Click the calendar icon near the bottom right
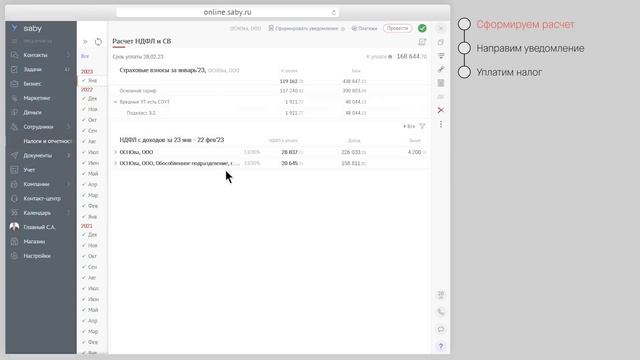 pos(441,294)
